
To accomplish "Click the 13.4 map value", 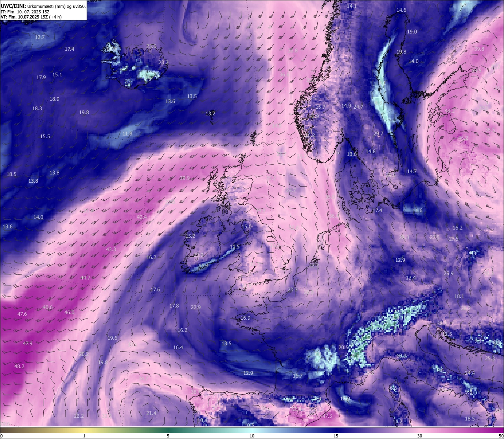I will coord(411,278).
